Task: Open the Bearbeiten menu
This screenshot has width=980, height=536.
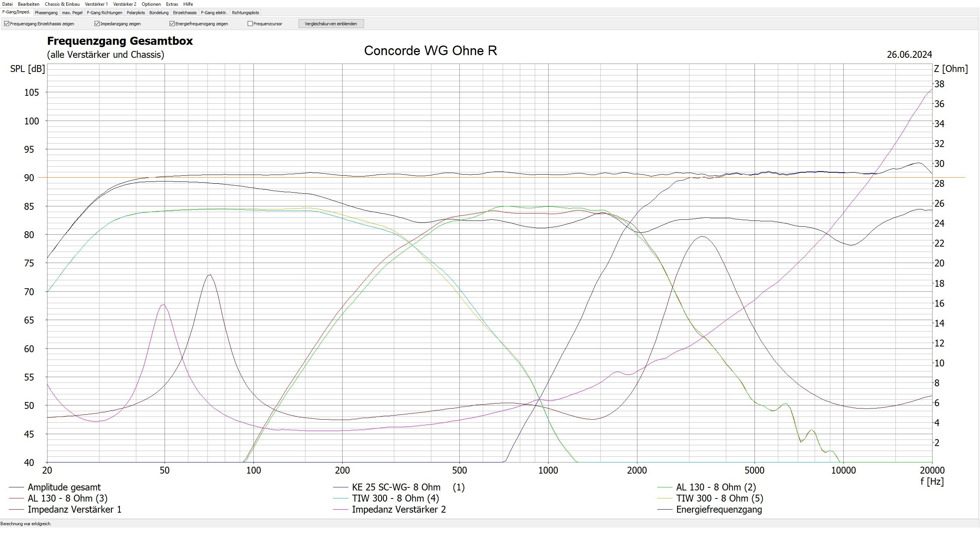Action: click(x=29, y=4)
